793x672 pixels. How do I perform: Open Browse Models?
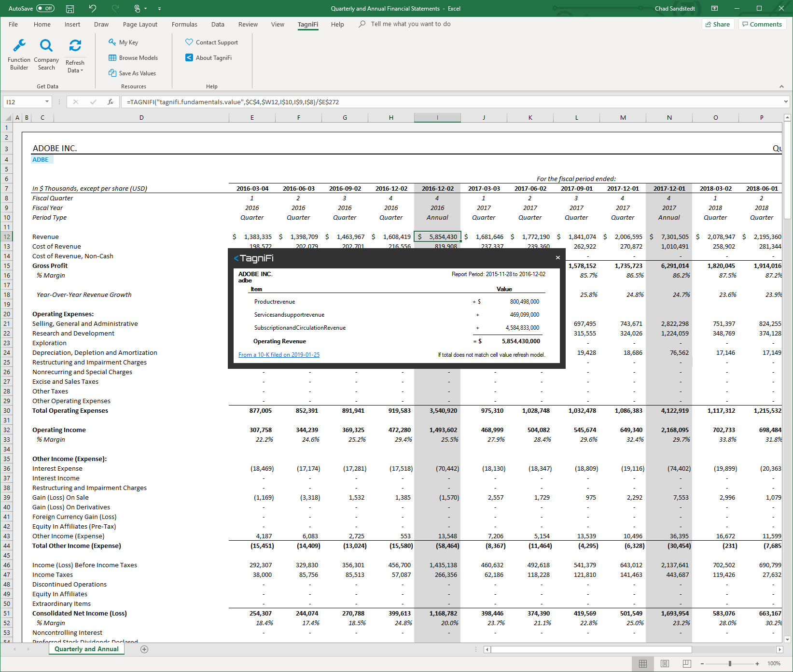pos(133,58)
